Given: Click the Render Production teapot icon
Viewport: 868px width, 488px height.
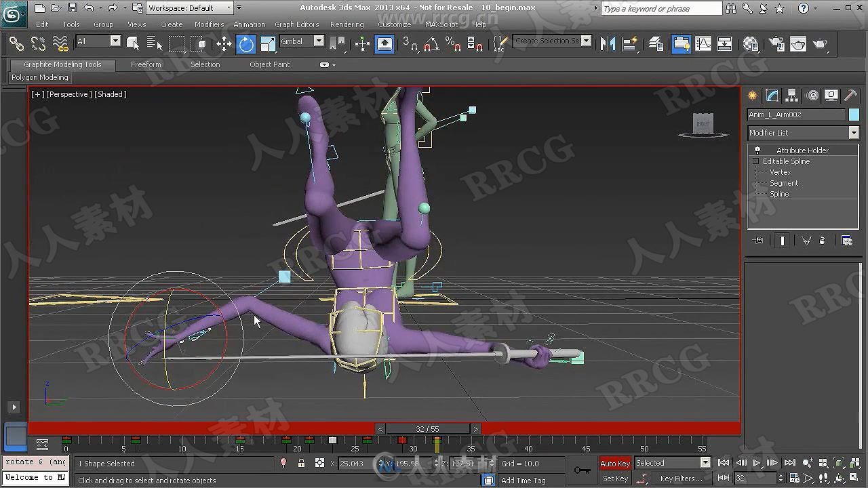Looking at the screenshot, I should pos(820,44).
